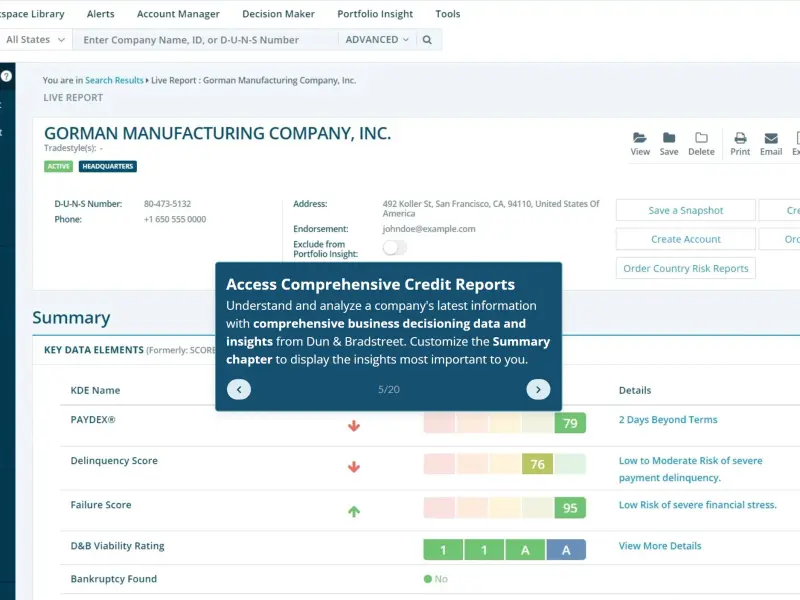Go back to the previous tour step
The image size is (800, 600).
click(239, 389)
